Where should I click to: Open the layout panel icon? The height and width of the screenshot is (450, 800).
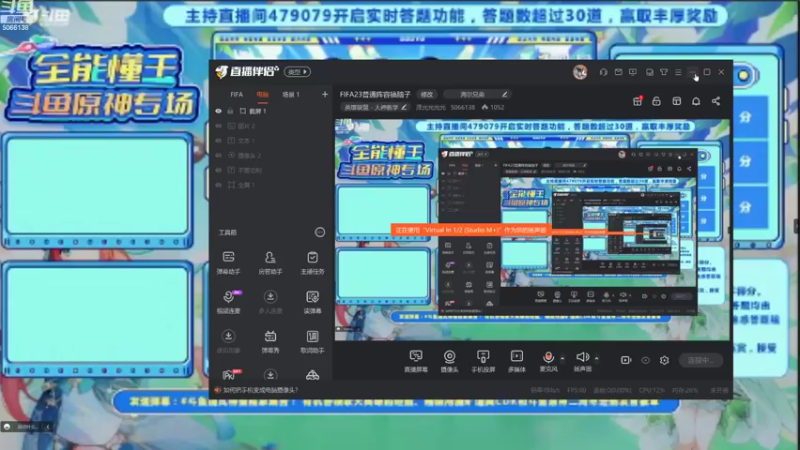tap(677, 101)
